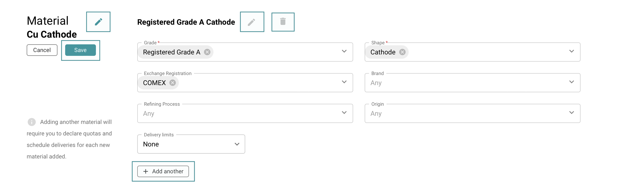Click the Cancel button
The height and width of the screenshot is (186, 644).
pyautogui.click(x=42, y=50)
